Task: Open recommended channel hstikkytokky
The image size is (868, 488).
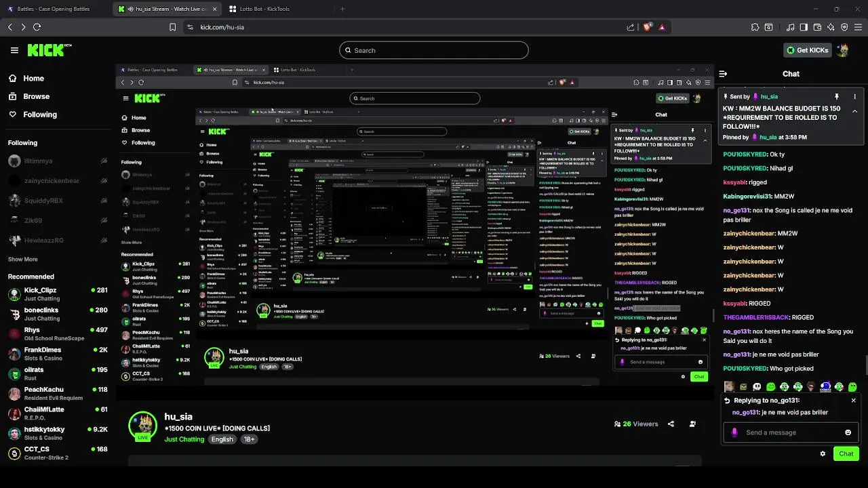Action: (58, 433)
